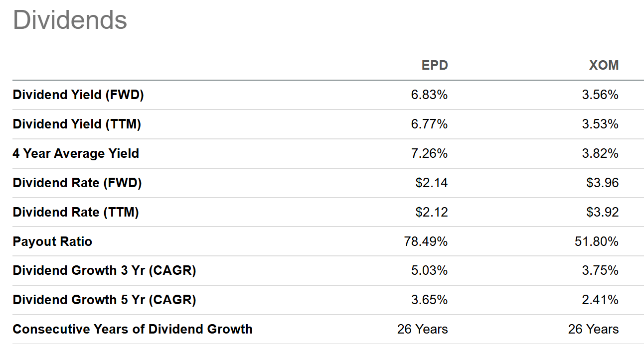The height and width of the screenshot is (344, 644).
Task: Select EPD's 5.03% three-year growth value
Action: click(429, 270)
